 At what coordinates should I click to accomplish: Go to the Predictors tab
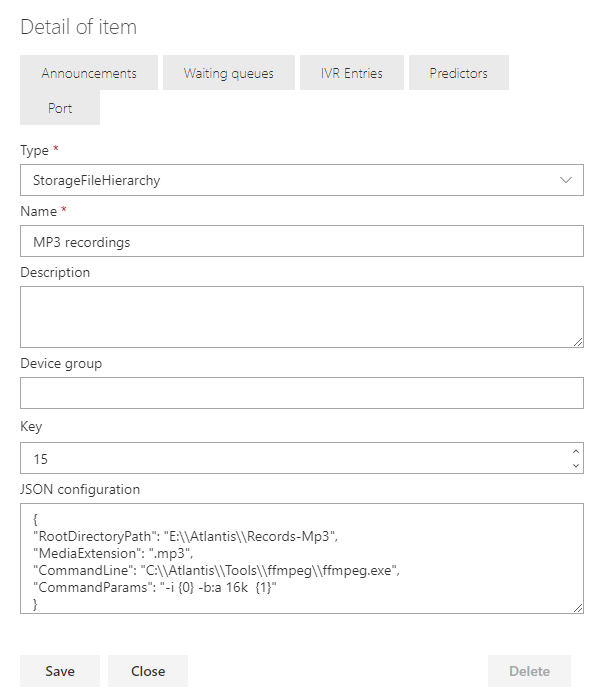click(458, 73)
